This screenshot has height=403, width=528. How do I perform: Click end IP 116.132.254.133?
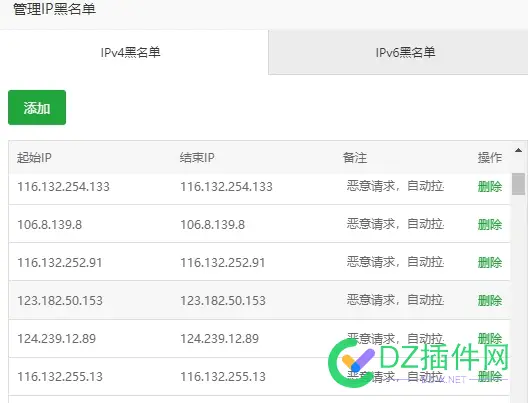click(x=226, y=187)
